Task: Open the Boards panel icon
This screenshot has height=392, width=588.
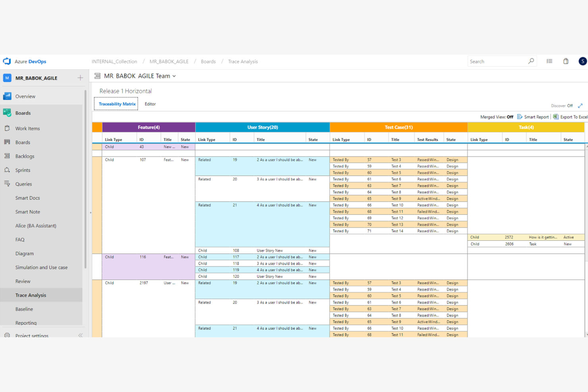Action: 7,113
